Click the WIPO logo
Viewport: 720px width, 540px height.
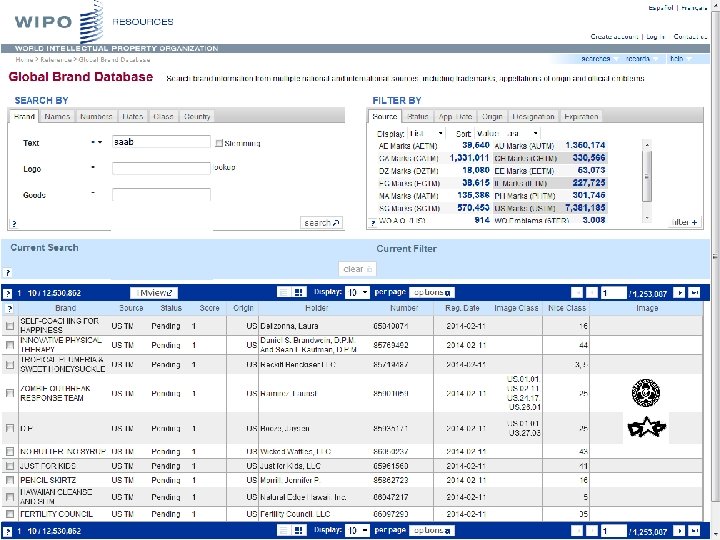pos(58,22)
